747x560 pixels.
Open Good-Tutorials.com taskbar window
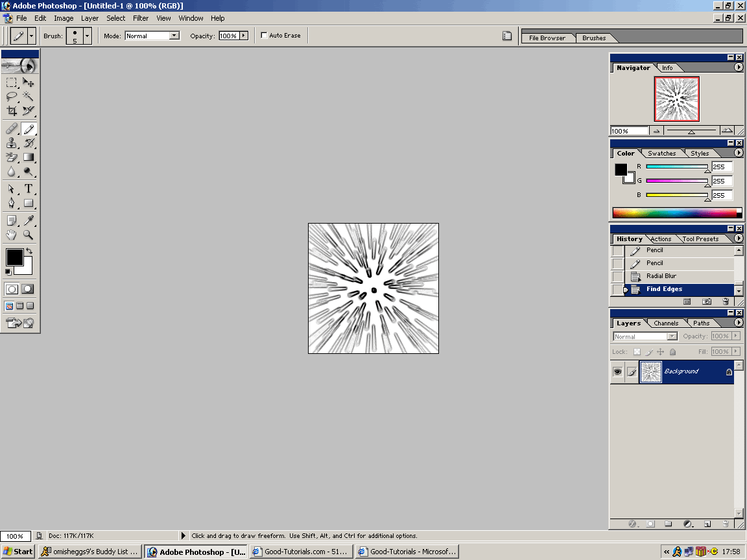[x=301, y=552]
